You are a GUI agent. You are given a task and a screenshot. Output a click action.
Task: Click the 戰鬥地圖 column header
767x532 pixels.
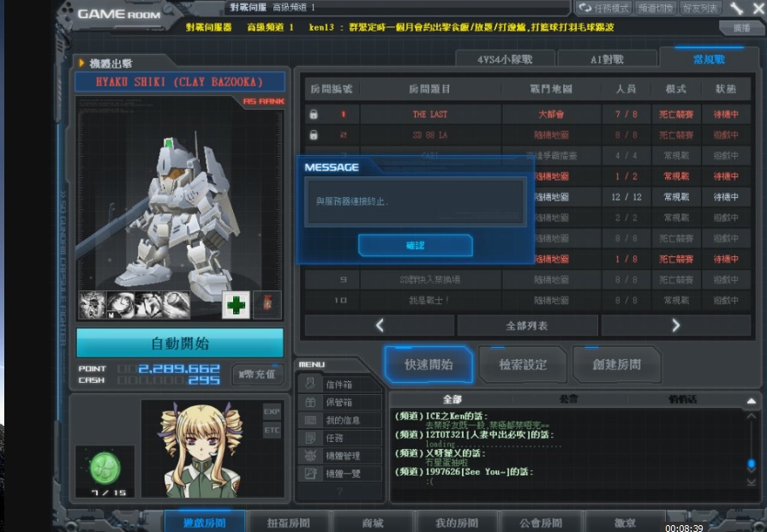pyautogui.click(x=551, y=89)
